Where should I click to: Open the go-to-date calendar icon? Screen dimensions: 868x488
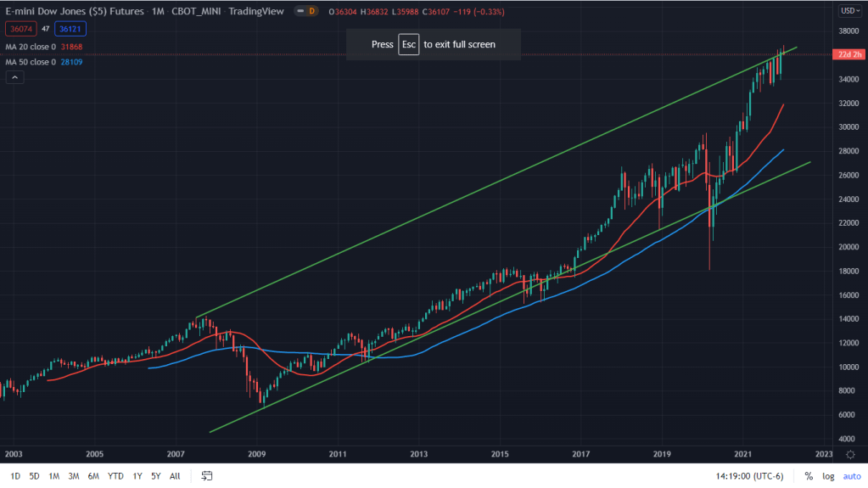pos(206,476)
